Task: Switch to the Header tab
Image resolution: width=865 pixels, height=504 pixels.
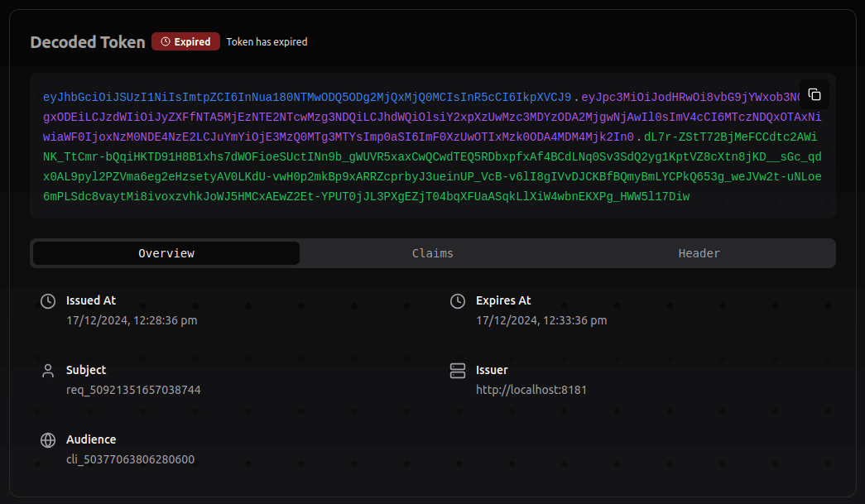Action: point(699,252)
